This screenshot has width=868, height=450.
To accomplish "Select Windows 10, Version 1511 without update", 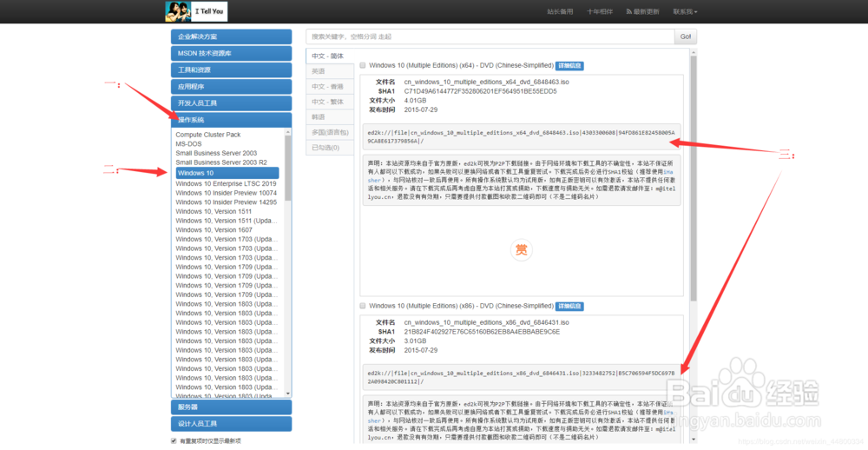I will 214,212.
